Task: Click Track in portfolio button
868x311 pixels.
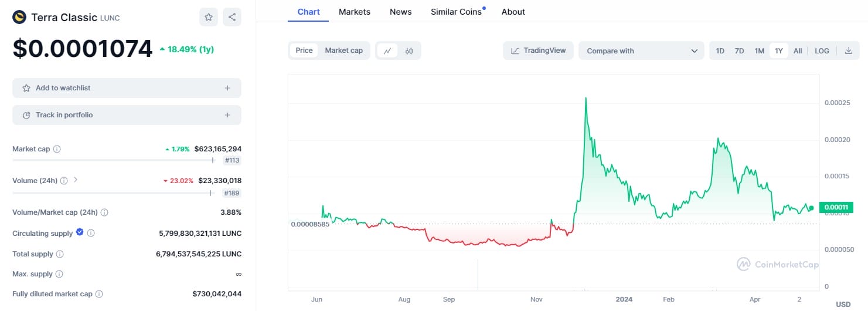Action: tap(127, 115)
